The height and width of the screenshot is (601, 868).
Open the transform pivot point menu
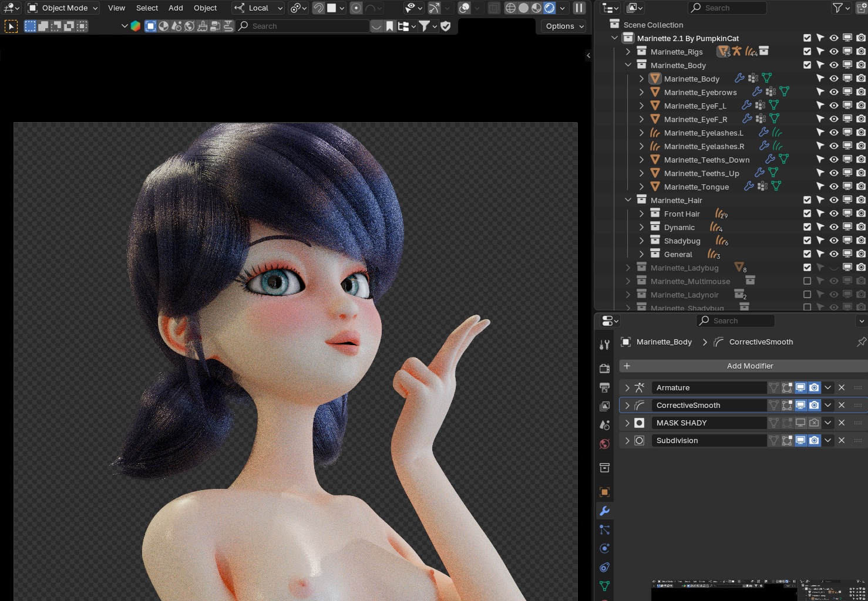coord(298,8)
